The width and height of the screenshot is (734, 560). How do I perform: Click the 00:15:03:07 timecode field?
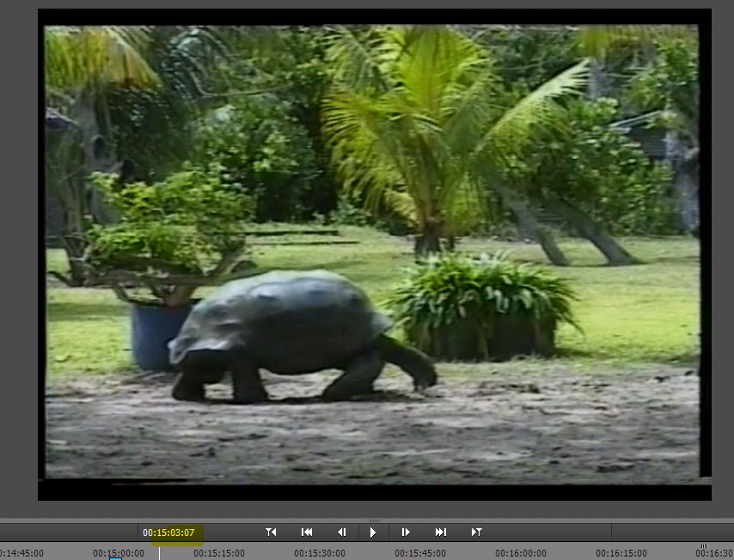168,533
